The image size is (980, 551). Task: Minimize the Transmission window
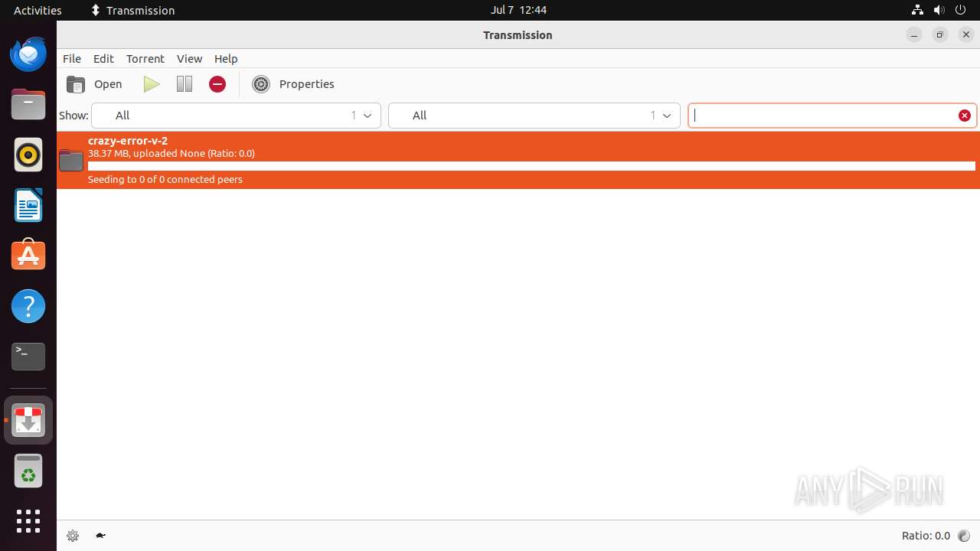(914, 35)
